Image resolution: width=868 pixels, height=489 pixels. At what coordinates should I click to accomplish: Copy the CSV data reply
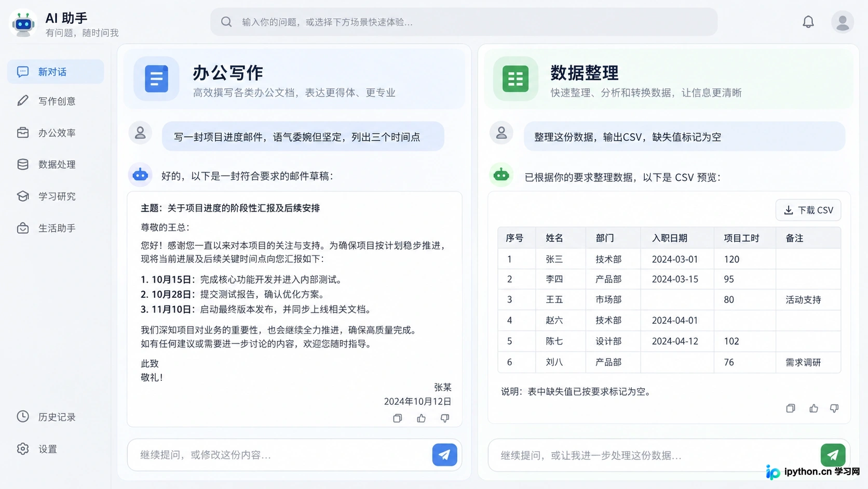791,408
